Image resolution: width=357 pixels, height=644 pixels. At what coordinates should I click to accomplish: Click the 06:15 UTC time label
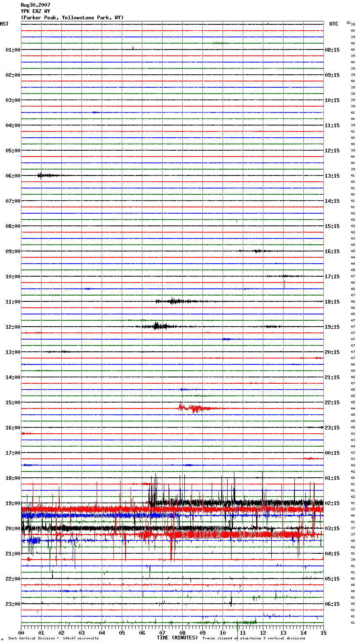(332, 604)
